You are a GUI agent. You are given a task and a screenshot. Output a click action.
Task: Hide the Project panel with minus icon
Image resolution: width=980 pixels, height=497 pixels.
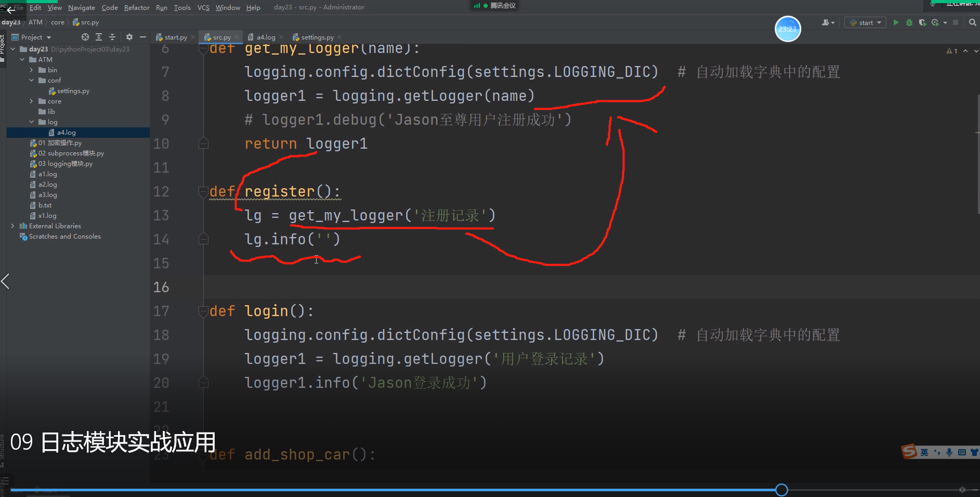pos(143,37)
